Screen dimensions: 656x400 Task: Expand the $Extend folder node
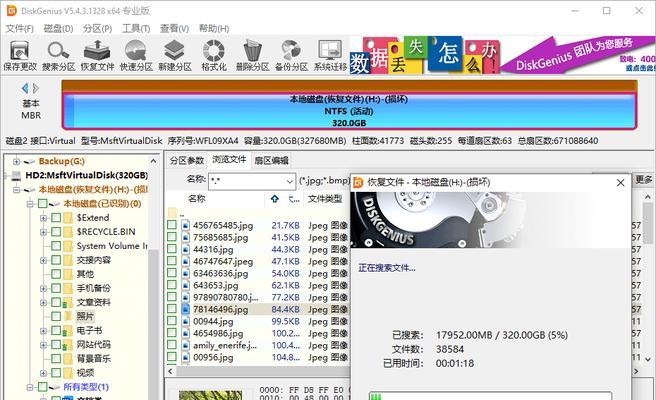tap(43, 218)
